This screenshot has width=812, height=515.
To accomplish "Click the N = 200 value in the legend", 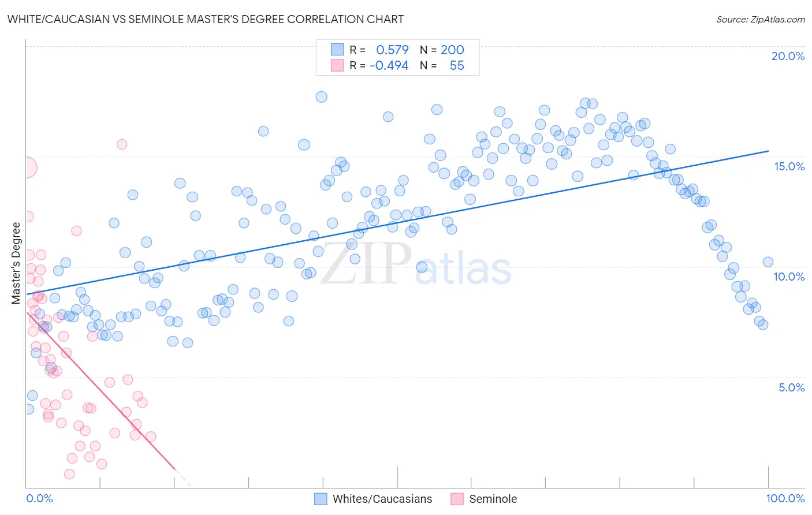I will point(442,50).
